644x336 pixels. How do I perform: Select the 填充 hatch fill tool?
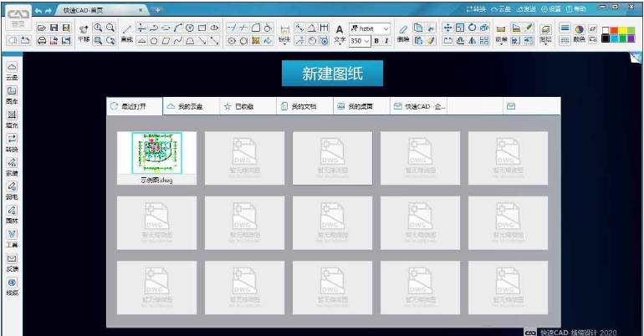click(x=12, y=117)
